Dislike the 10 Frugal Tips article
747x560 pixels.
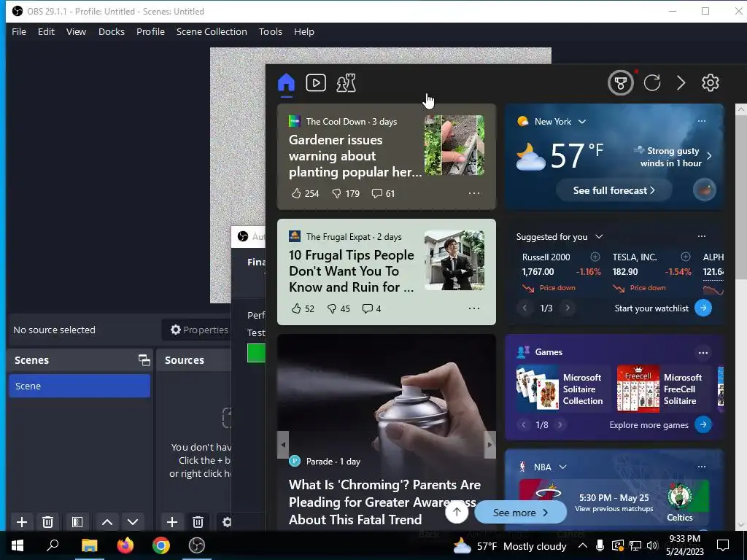[x=338, y=308]
